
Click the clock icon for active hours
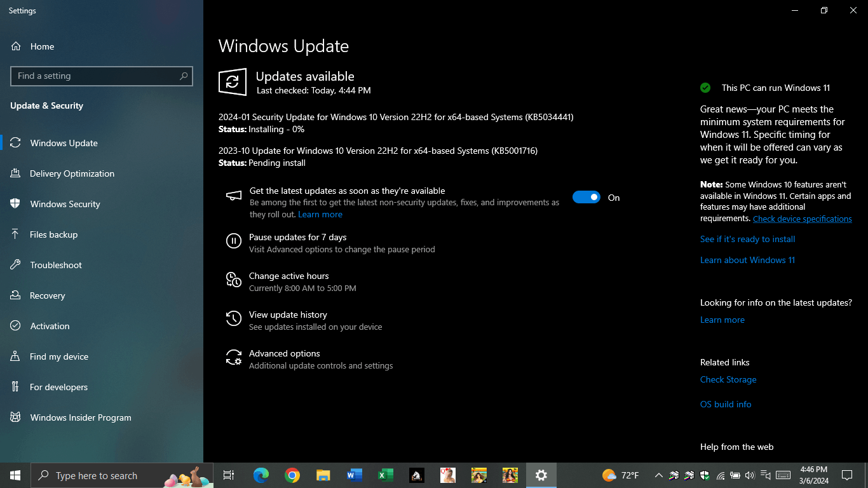pos(234,280)
